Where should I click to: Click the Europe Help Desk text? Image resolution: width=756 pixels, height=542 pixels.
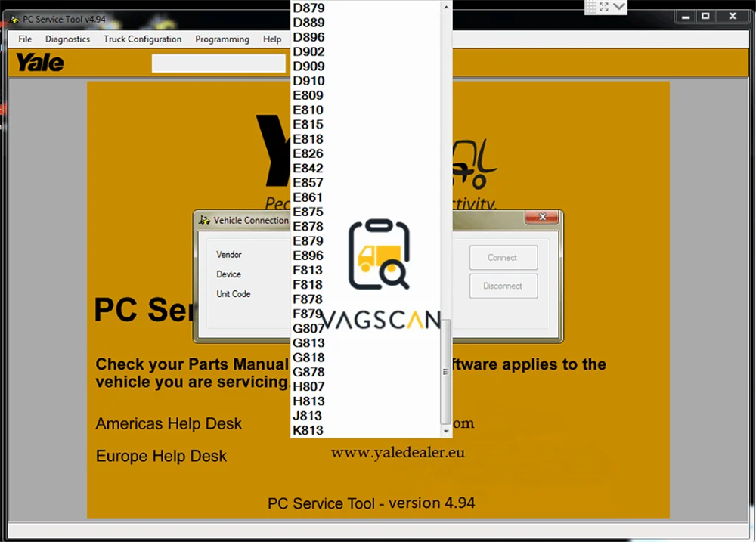(x=161, y=456)
